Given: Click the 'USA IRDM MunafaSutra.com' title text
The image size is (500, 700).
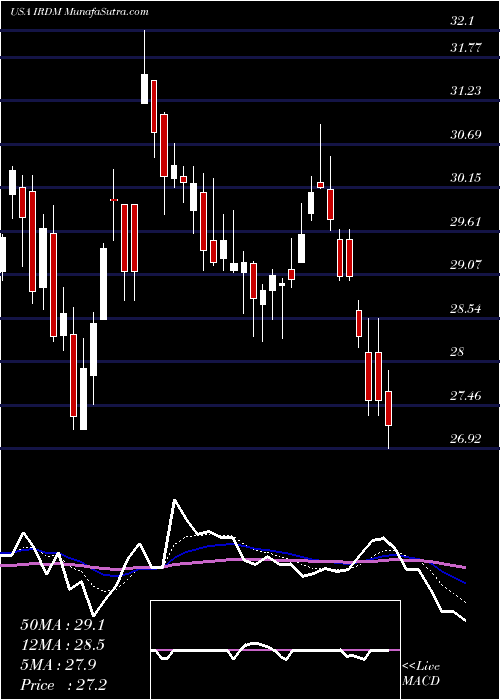Looking at the screenshot, I should coord(79,11).
